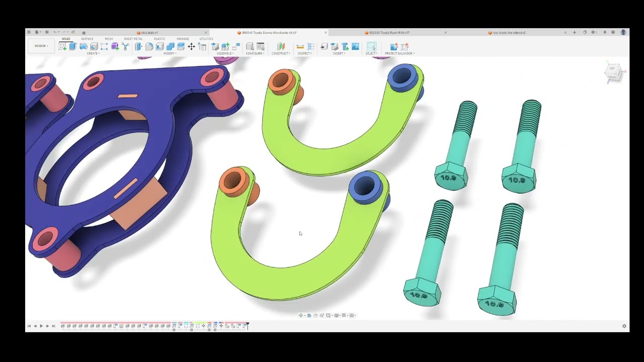Switch to the Surface ribbon tab
This screenshot has width=644, height=362.
coord(87,39)
